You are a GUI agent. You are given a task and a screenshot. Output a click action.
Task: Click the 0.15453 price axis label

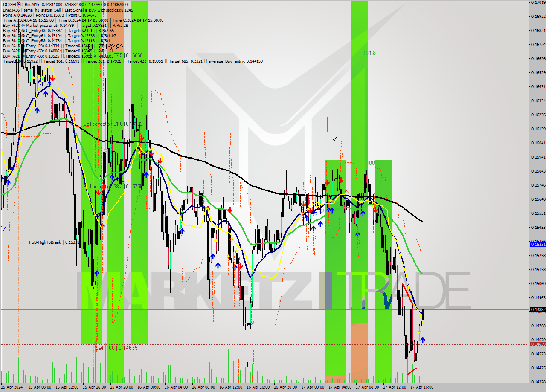[538, 227]
